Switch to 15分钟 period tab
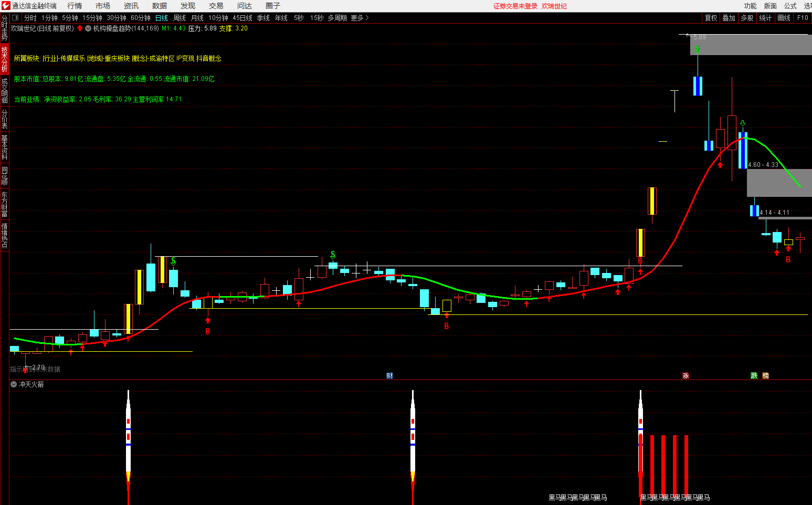The width and height of the screenshot is (812, 505). (x=92, y=18)
